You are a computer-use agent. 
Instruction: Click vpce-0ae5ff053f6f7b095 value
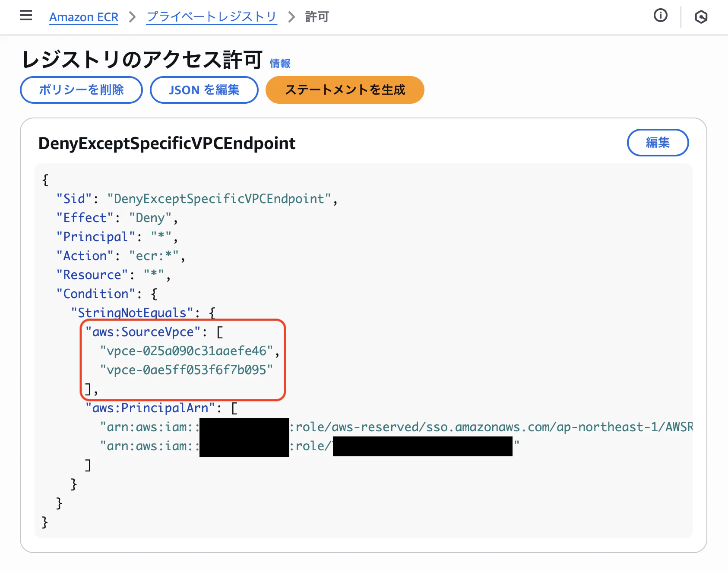coord(187,370)
